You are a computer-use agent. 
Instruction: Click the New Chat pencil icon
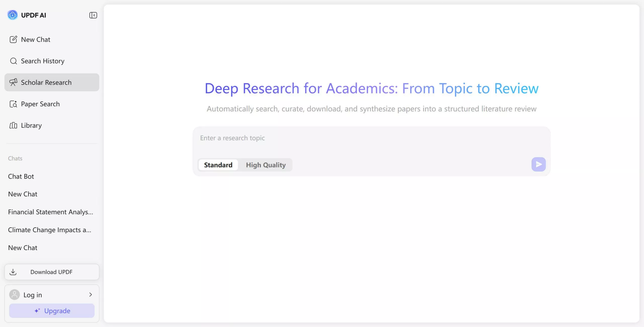13,39
